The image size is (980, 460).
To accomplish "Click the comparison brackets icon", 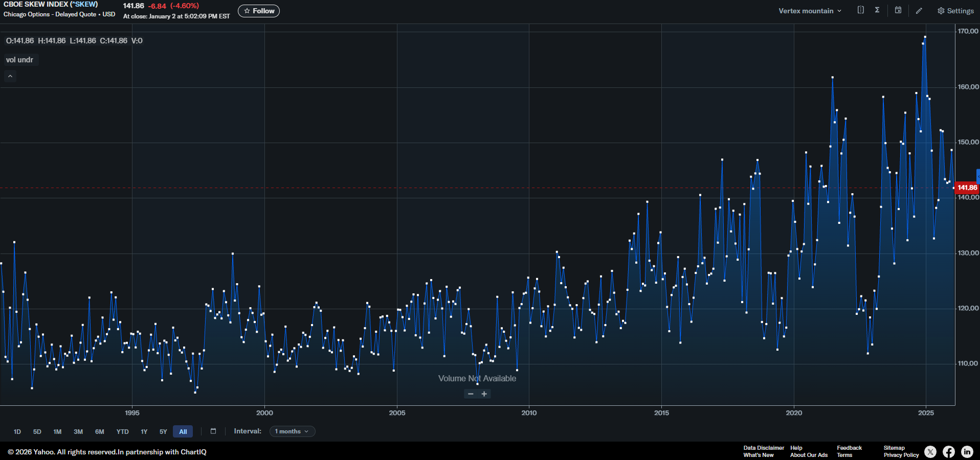I will pos(860,10).
